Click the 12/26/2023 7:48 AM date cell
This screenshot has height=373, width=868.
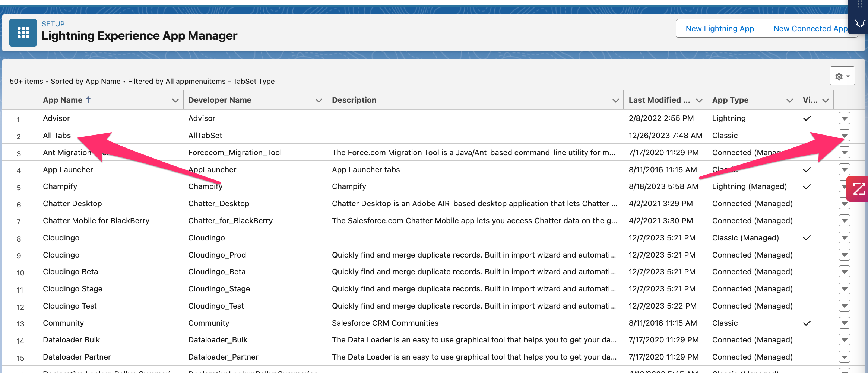665,136
